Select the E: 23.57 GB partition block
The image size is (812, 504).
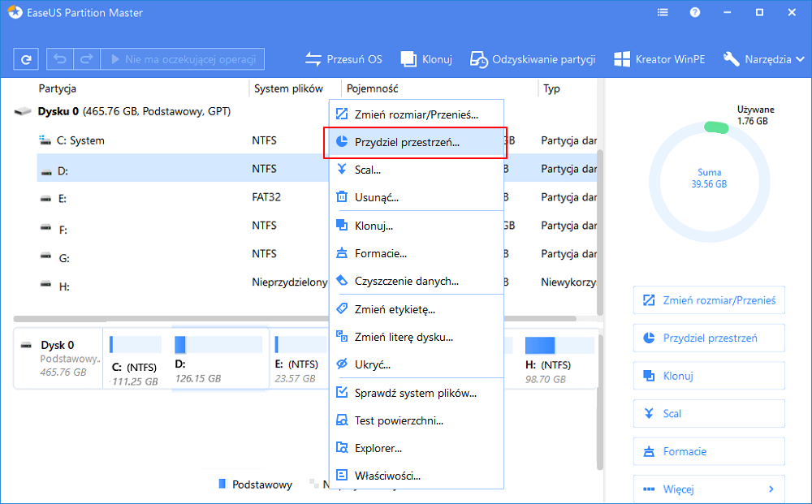tap(300, 358)
